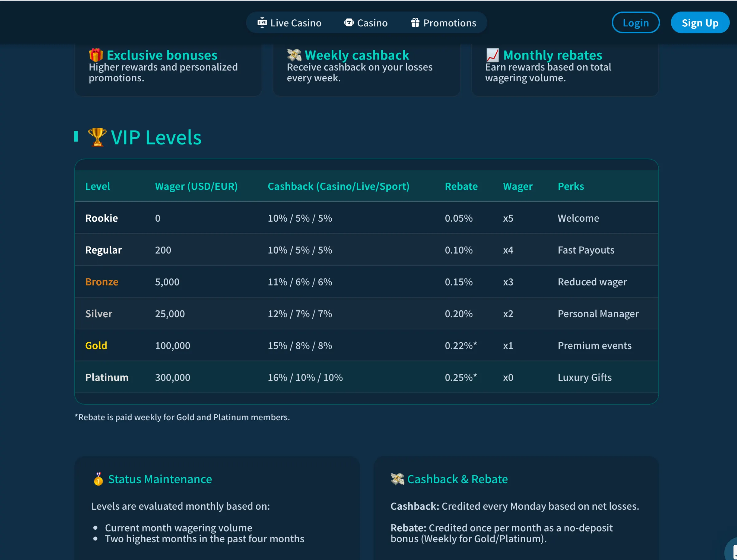This screenshot has height=560, width=737.
Task: Open the Live Casino menu item
Action: [x=289, y=23]
